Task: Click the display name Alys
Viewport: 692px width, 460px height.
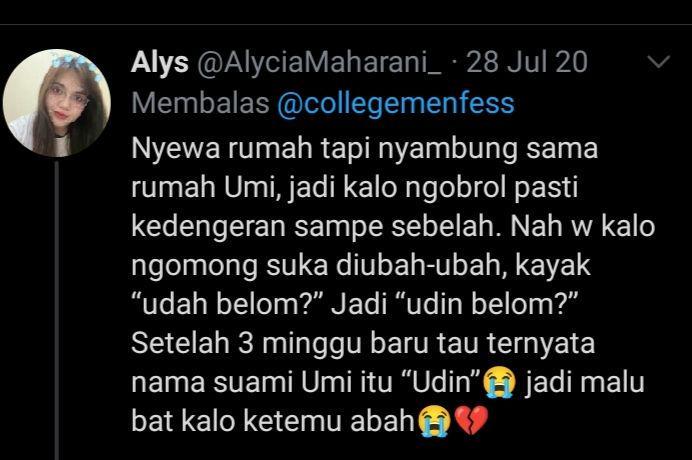Action: click(160, 62)
